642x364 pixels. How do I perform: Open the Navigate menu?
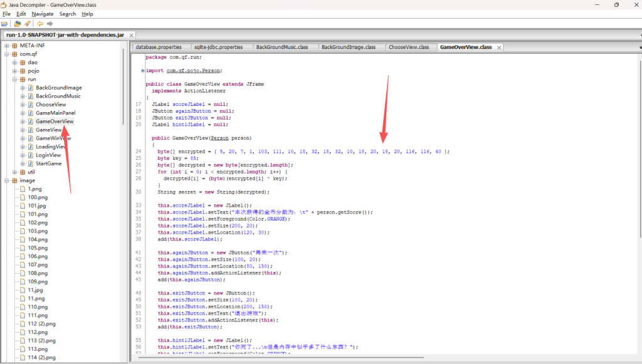tap(43, 14)
